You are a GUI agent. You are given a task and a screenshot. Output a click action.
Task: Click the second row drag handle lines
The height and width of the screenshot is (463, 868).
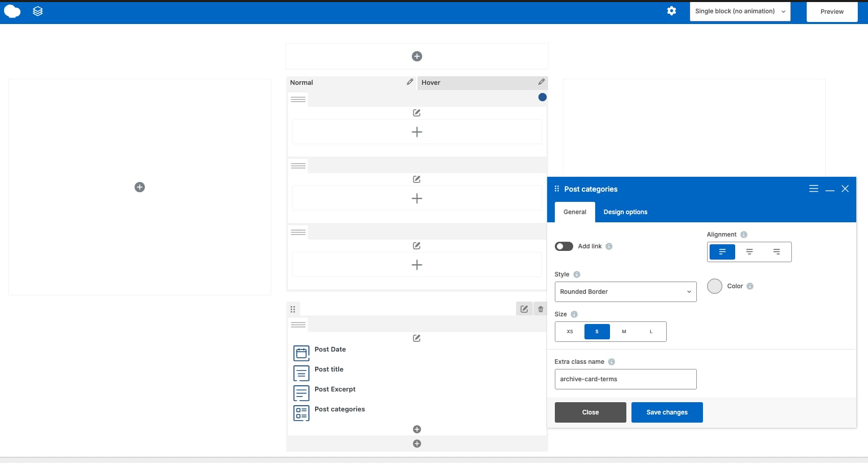[298, 166]
